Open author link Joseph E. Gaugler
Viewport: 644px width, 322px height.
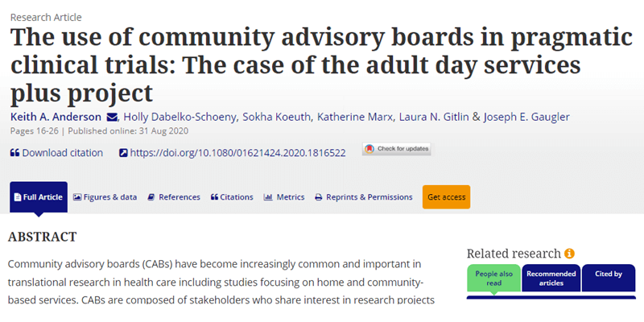[526, 118]
